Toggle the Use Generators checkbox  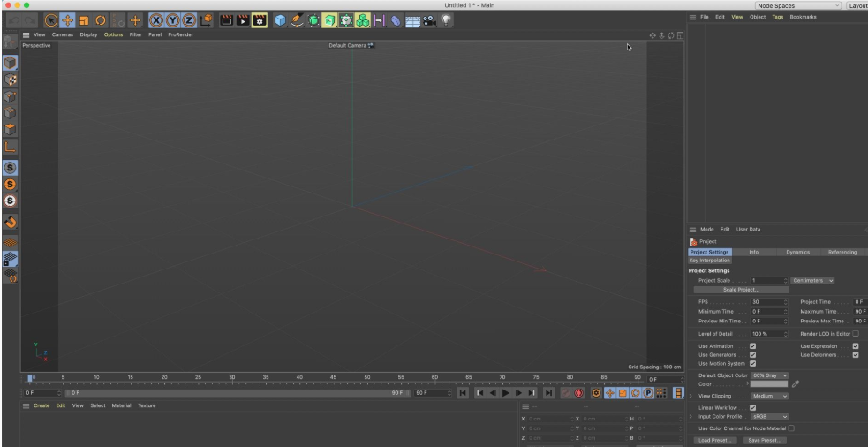(x=752, y=355)
